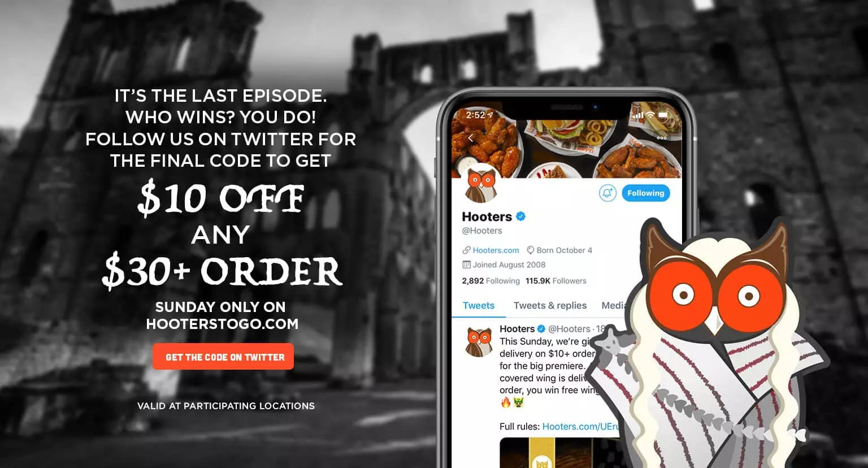Open the Tweets & replies tab
The image size is (868, 468).
coord(550,305)
